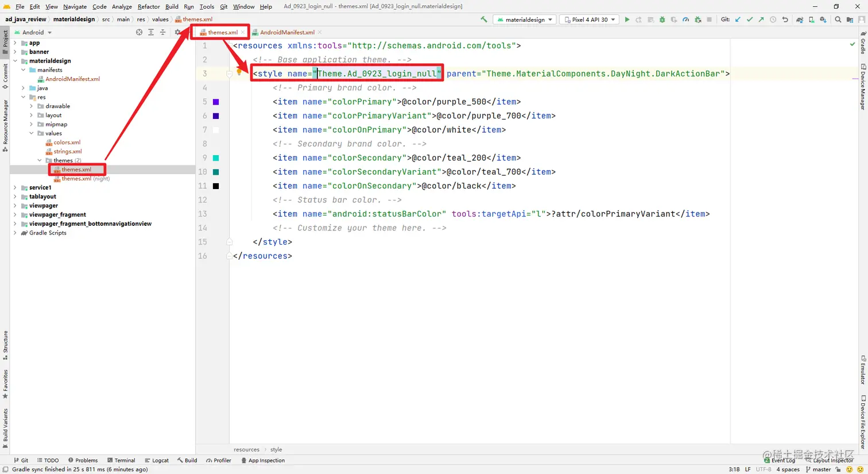Open the Logcat tool window

pos(157,460)
